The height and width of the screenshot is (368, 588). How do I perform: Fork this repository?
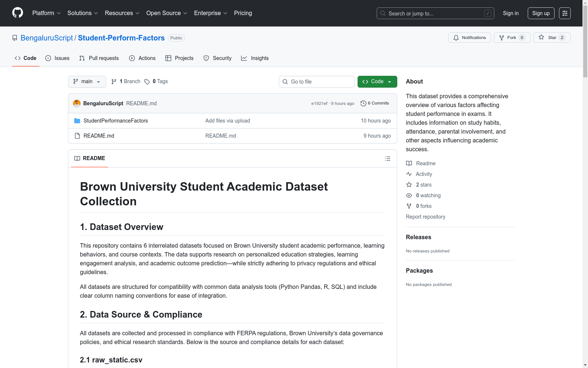click(x=512, y=38)
